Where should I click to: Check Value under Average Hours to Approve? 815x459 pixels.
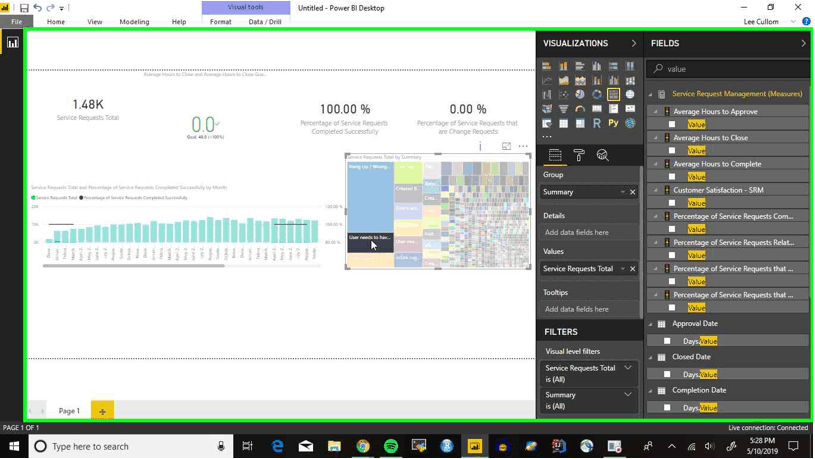pos(672,124)
